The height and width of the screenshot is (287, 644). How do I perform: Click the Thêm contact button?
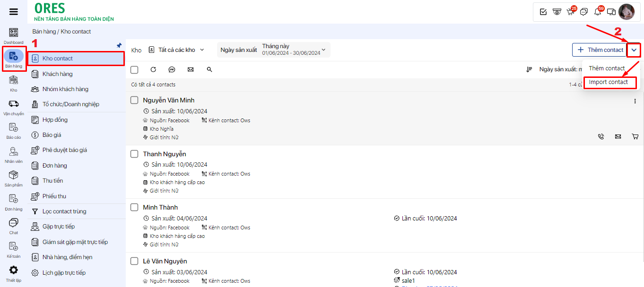tap(600, 50)
